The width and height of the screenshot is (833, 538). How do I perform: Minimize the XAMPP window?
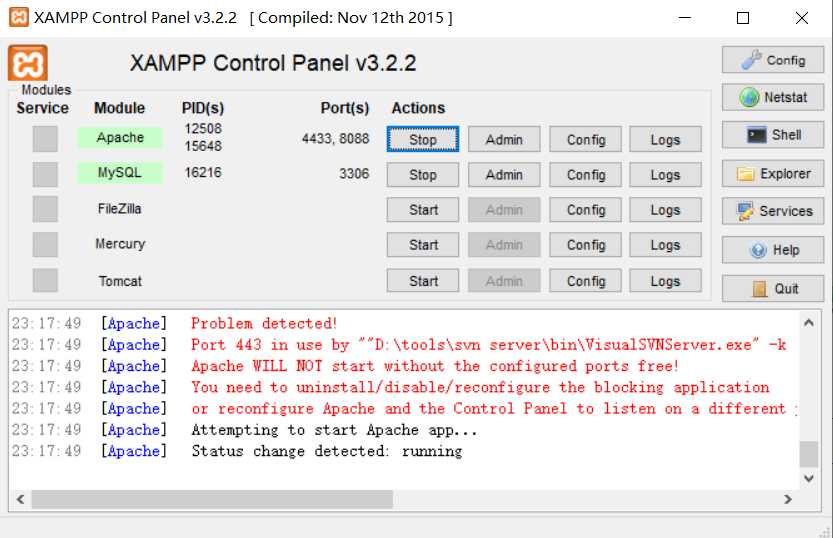(x=685, y=18)
